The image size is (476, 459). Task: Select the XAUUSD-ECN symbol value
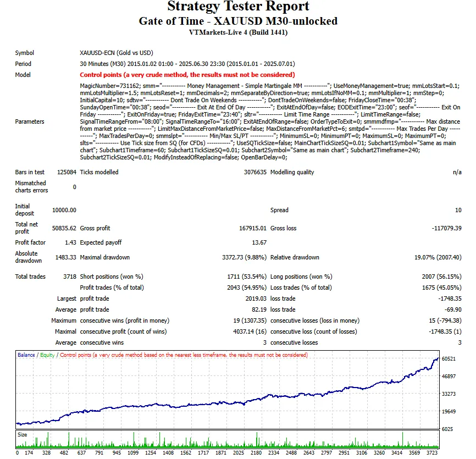pos(117,53)
